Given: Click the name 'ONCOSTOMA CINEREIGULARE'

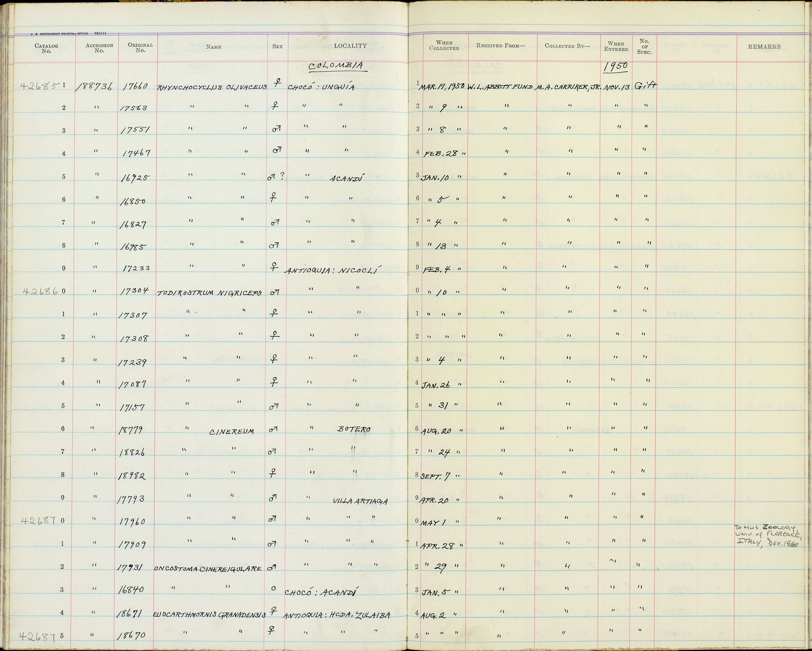Looking at the screenshot, I should [x=208, y=569].
